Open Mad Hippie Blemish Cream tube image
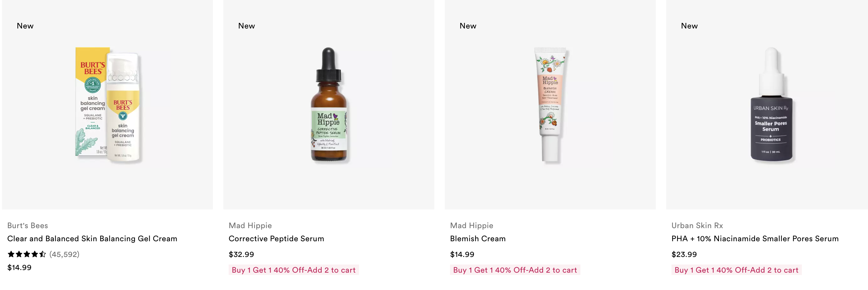868x290 pixels. (x=550, y=105)
